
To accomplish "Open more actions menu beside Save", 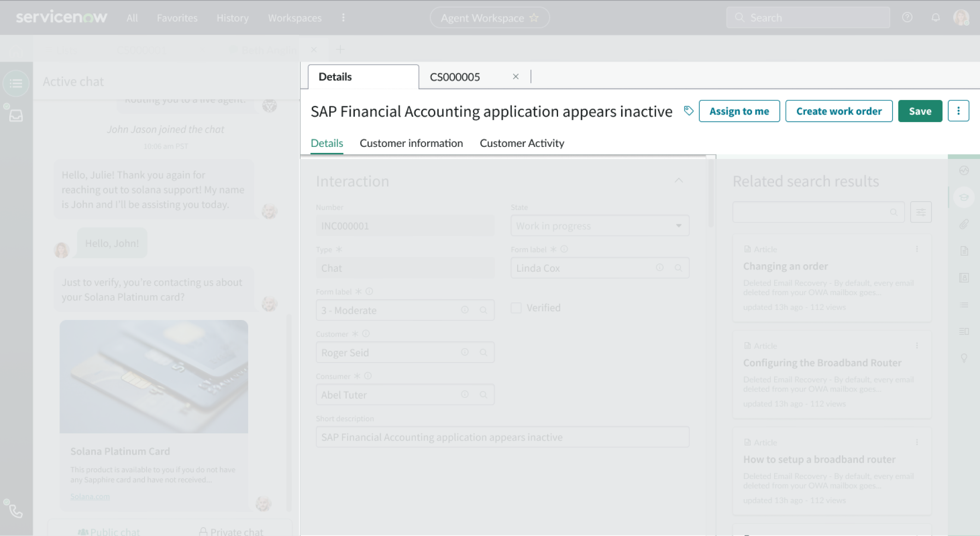I will (958, 111).
